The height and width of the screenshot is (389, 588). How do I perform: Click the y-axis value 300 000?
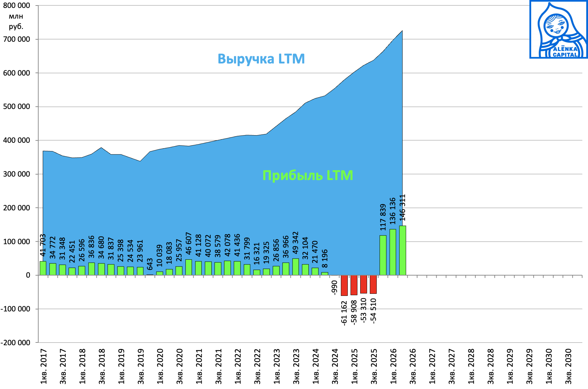(x=17, y=174)
